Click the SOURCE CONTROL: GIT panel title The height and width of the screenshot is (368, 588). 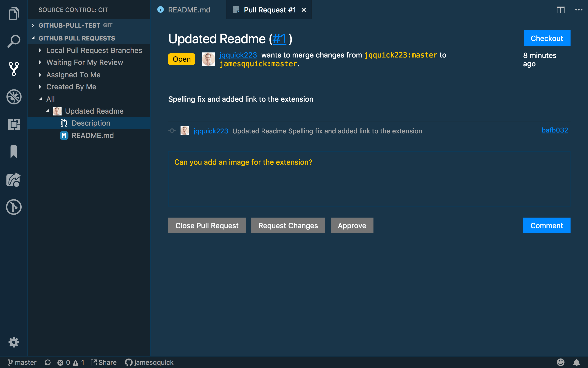[x=73, y=10]
